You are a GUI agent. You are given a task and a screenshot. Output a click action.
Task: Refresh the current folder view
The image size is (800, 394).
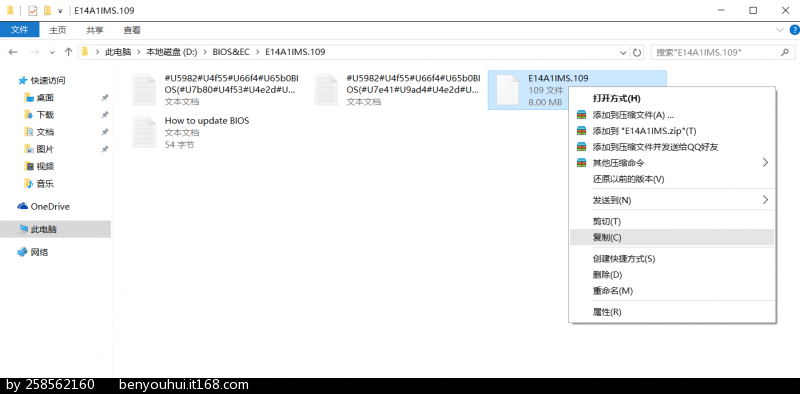click(637, 52)
